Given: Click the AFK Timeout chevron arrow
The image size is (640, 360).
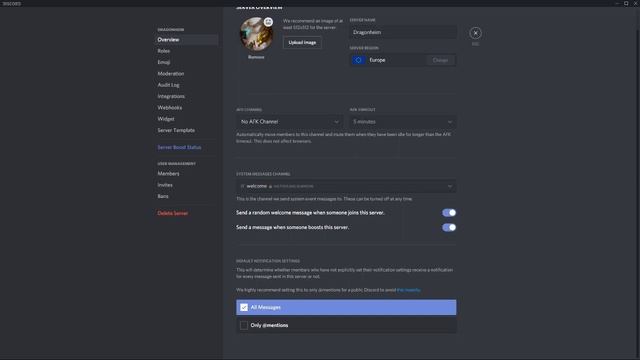Looking at the screenshot, I should (449, 122).
